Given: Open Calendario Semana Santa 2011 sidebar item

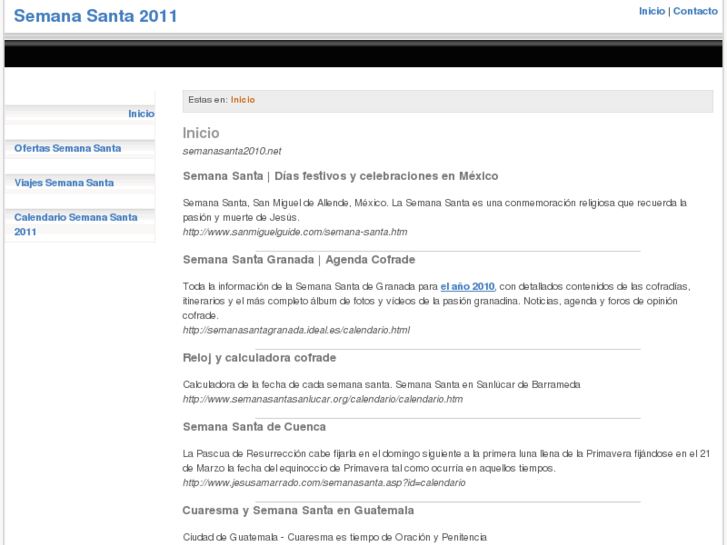Looking at the screenshot, I should tap(76, 224).
